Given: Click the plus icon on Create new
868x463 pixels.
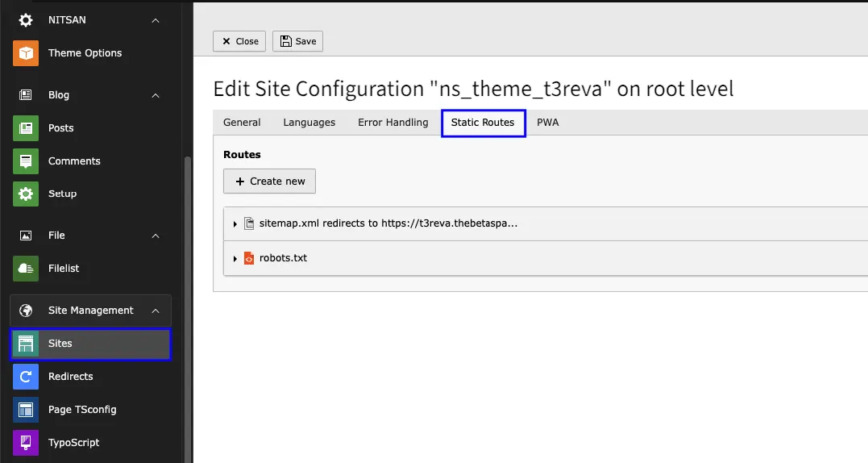Looking at the screenshot, I should click(x=239, y=181).
